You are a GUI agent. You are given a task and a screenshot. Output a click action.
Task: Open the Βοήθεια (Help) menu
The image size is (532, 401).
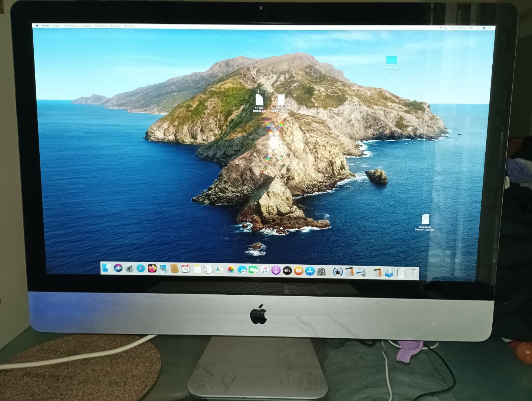point(130,26)
